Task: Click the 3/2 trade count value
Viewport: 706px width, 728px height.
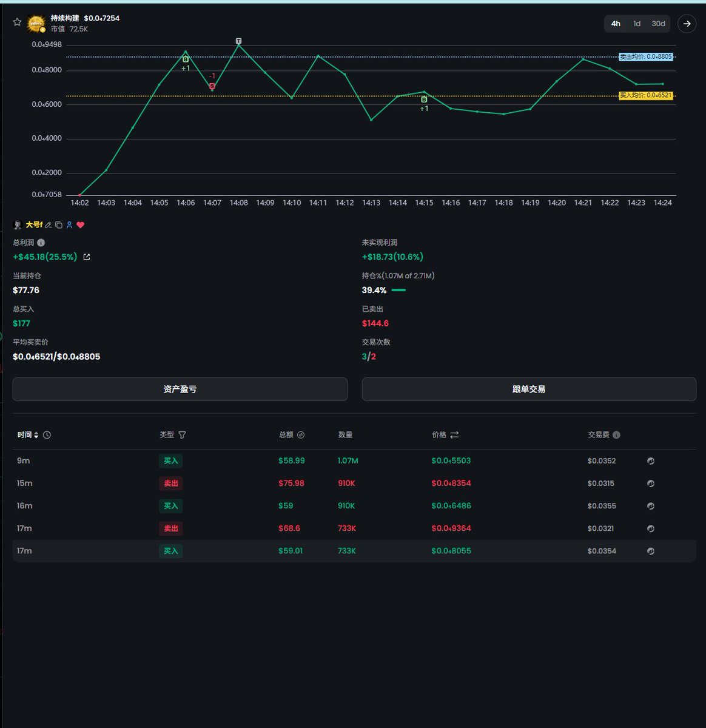Action: pos(369,357)
